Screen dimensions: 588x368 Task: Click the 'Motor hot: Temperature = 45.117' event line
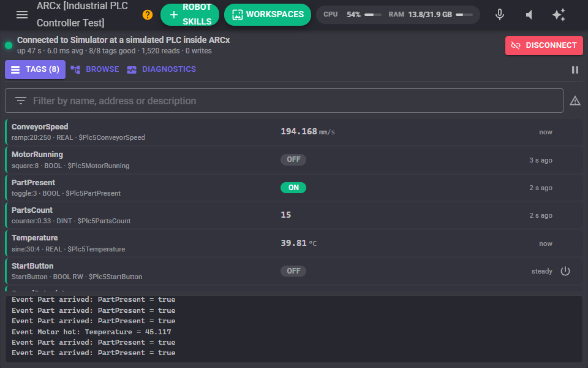[x=91, y=332]
